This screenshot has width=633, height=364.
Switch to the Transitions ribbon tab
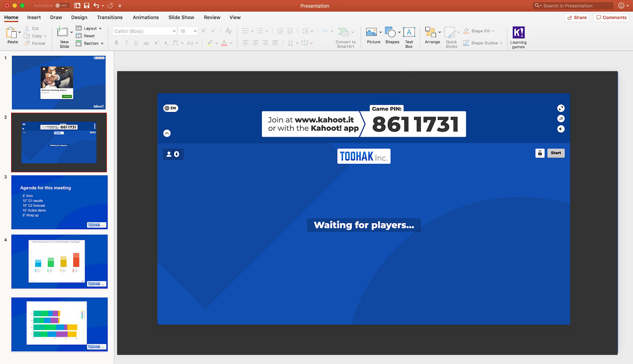[x=110, y=17]
